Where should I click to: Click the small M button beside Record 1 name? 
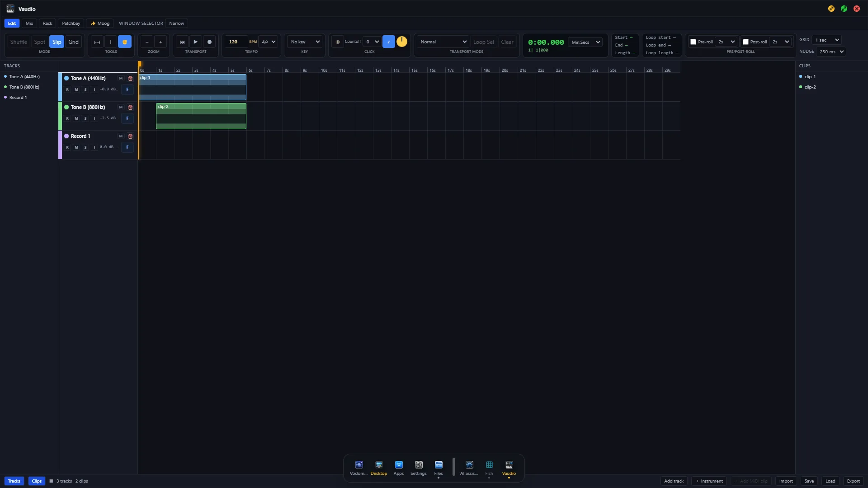coord(121,136)
